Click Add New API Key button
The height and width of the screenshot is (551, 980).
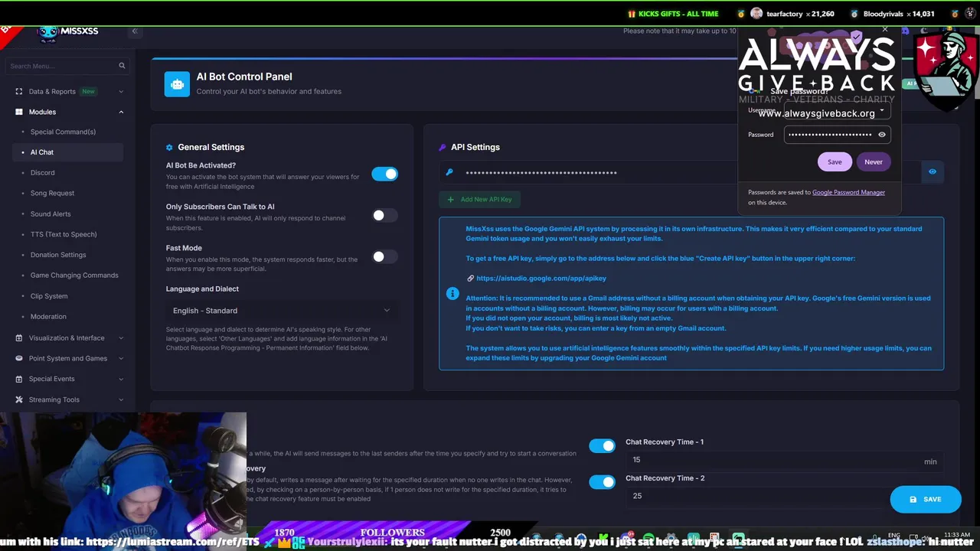(x=479, y=200)
